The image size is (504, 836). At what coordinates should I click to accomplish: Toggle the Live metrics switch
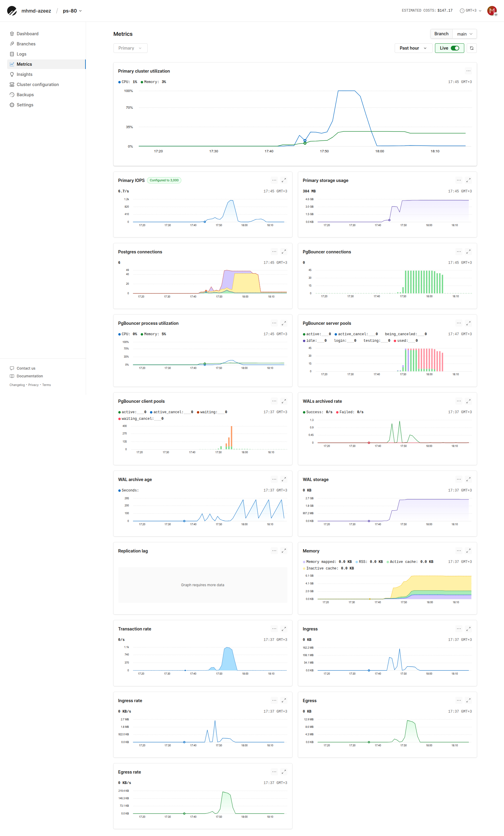455,48
